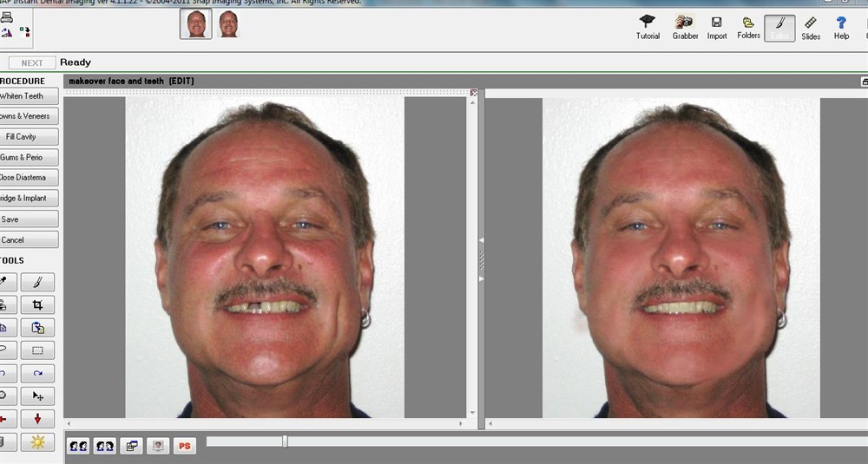Click the 'makeover face and teeth (EDIT)' title
The height and width of the screenshot is (464, 868).
point(131,82)
